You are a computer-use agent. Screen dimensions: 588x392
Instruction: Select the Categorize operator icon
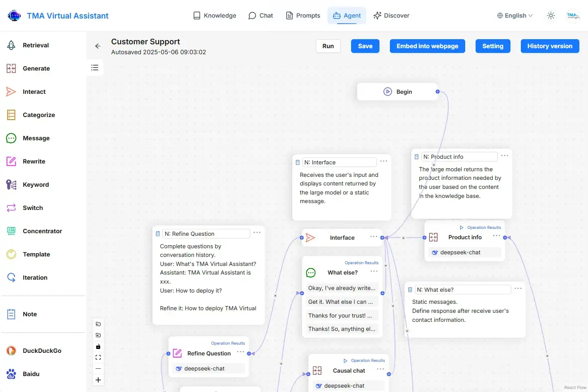11,115
